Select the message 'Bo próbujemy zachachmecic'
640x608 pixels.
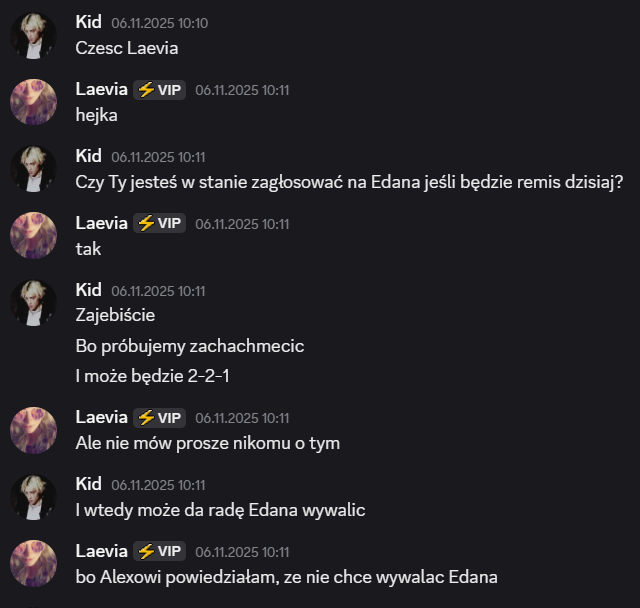(190, 346)
